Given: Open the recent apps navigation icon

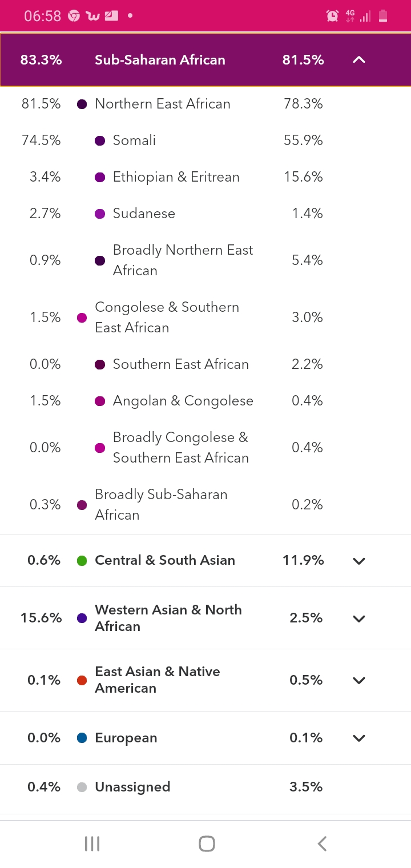Looking at the screenshot, I should (x=92, y=843).
